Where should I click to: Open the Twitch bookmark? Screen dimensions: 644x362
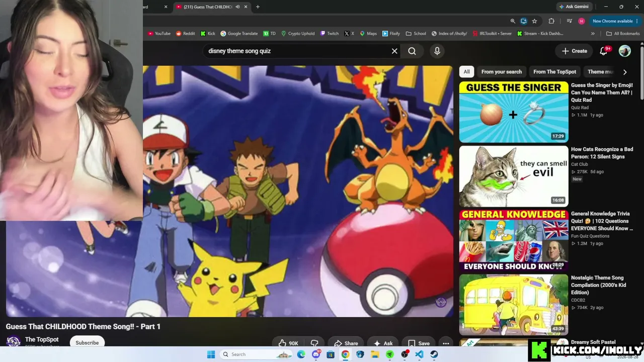[330, 34]
